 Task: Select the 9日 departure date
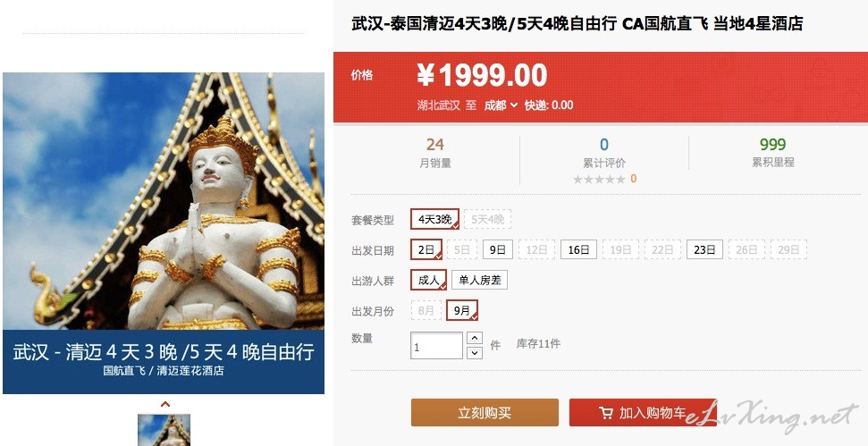click(x=498, y=249)
